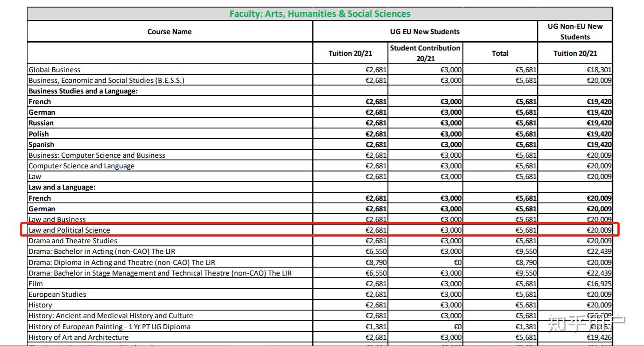Click Computer Science and Language course
This screenshot has height=346, width=644.
point(82,166)
